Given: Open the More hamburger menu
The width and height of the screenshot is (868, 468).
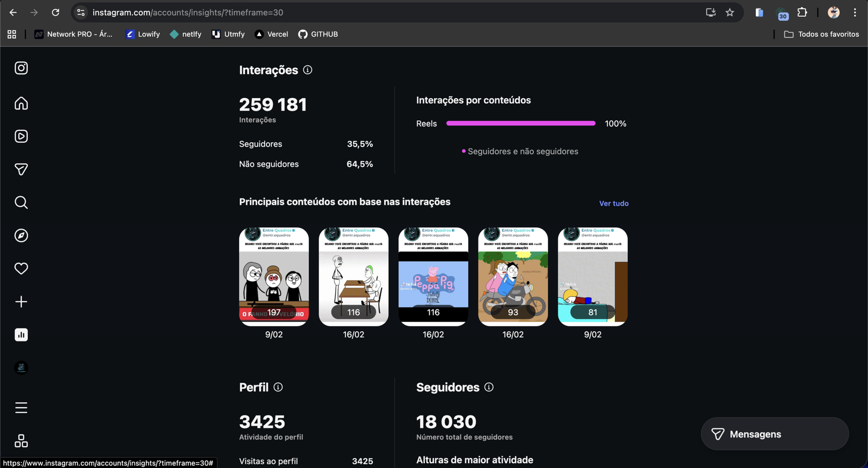Looking at the screenshot, I should pos(21,408).
